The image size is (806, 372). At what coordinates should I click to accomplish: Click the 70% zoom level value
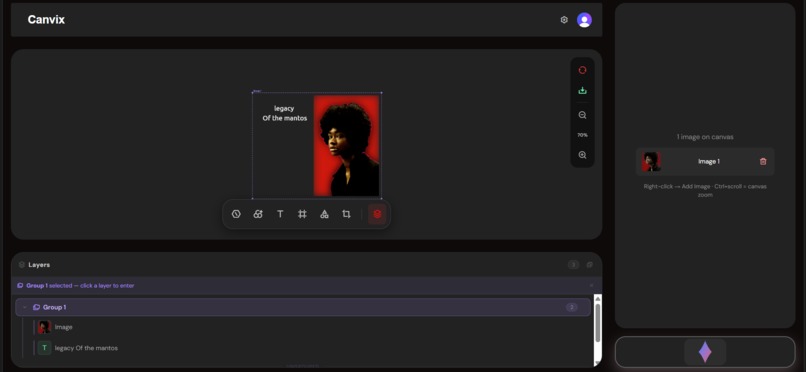[582, 135]
